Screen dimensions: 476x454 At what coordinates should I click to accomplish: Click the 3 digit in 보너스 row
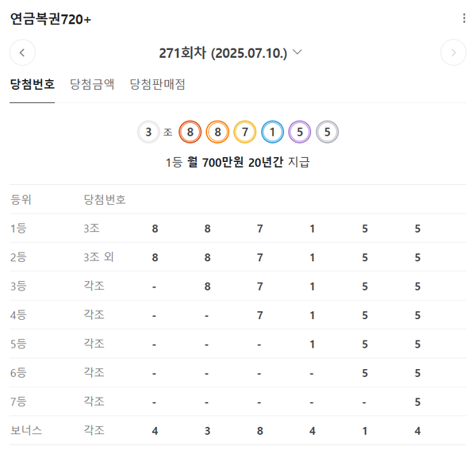tap(207, 431)
